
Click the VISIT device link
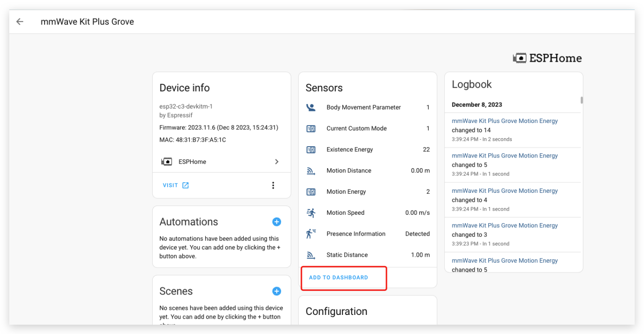pyautogui.click(x=176, y=185)
